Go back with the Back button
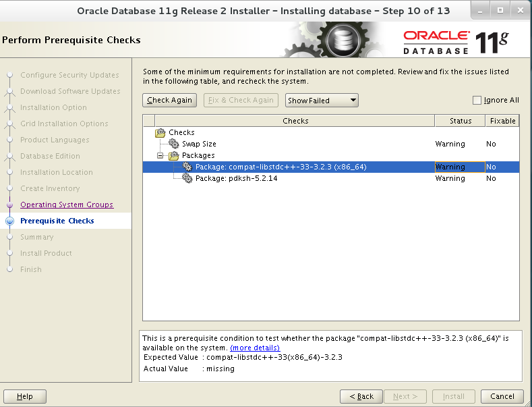This screenshot has width=532, height=407. coord(361,396)
